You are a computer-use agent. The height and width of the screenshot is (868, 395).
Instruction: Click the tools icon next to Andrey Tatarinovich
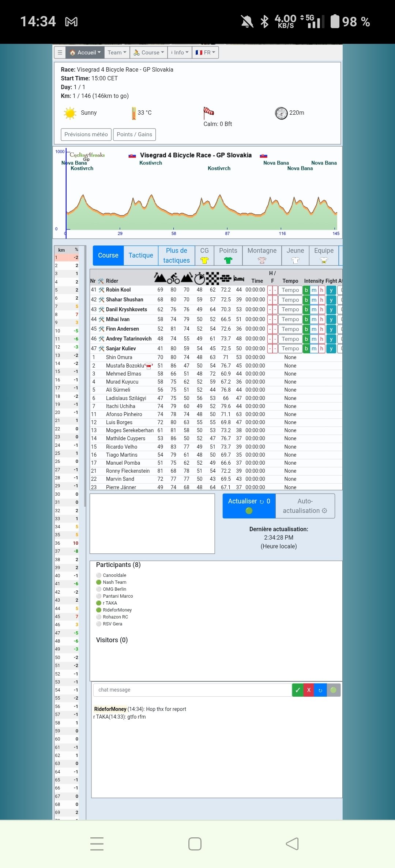click(101, 339)
